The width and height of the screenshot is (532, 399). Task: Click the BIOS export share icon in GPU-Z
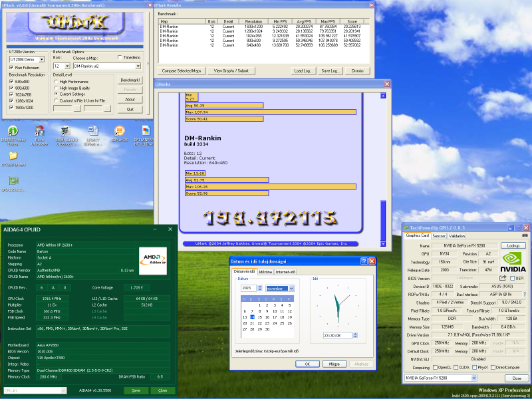click(x=503, y=278)
